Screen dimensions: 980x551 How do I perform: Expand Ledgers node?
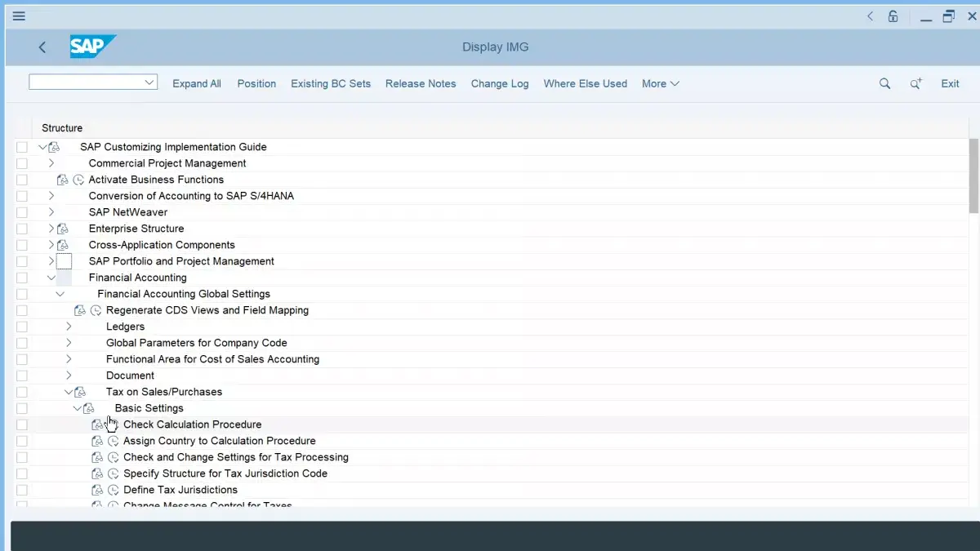coord(69,327)
